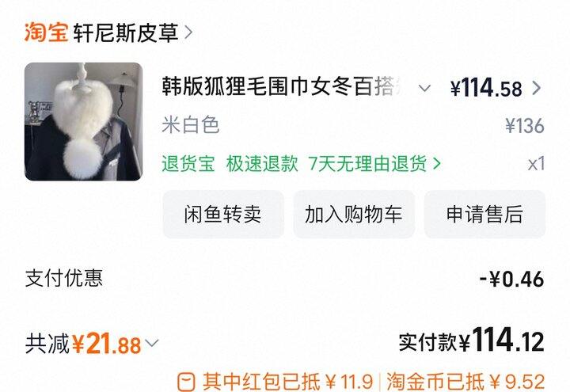Click the chevron next to 轩尼斯皮草
This screenshot has height=392, width=570.
(188, 32)
